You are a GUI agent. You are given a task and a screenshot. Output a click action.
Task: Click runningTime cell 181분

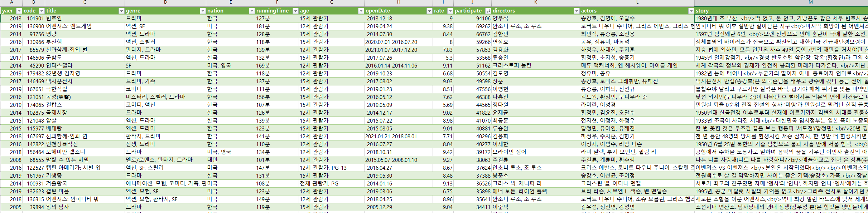tap(277, 26)
